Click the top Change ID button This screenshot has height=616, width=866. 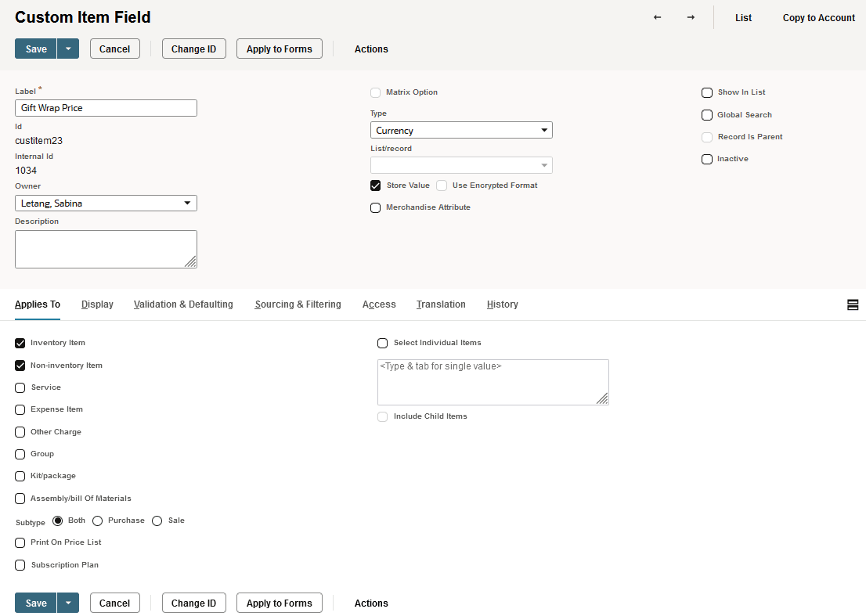(194, 49)
